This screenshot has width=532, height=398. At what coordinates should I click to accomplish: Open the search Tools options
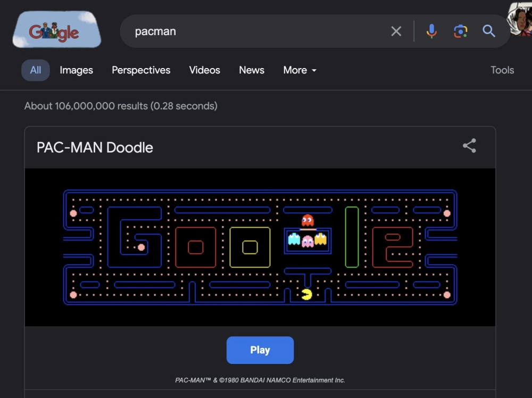(502, 70)
